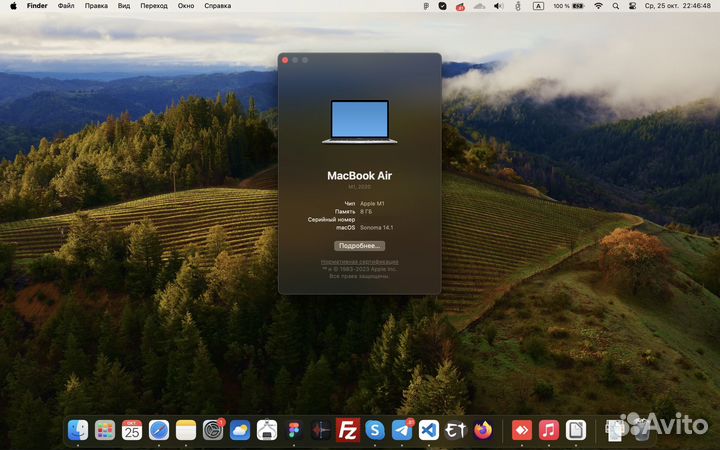Open Control Center from the menu bar
The height and width of the screenshot is (450, 720).
(x=632, y=6)
